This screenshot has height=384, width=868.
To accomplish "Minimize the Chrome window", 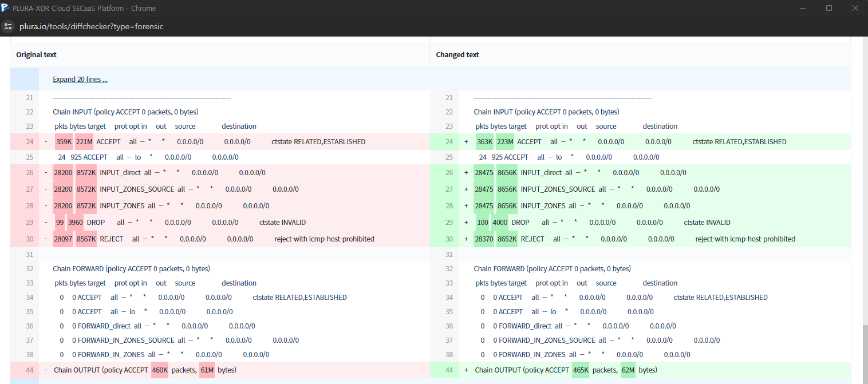I will (802, 8).
